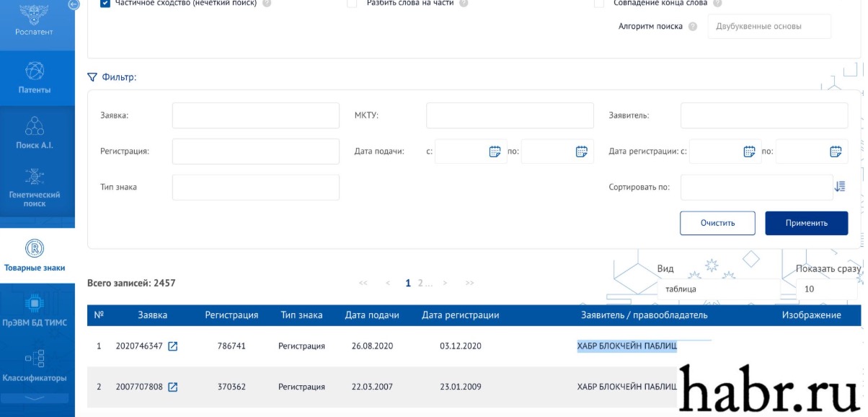Open the Вид dropdown showing таблица

718,289
